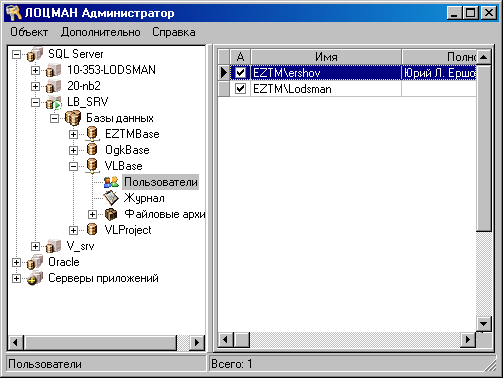Viewport: 503px width, 378px height.
Task: Click the A column header
Action: (x=240, y=57)
